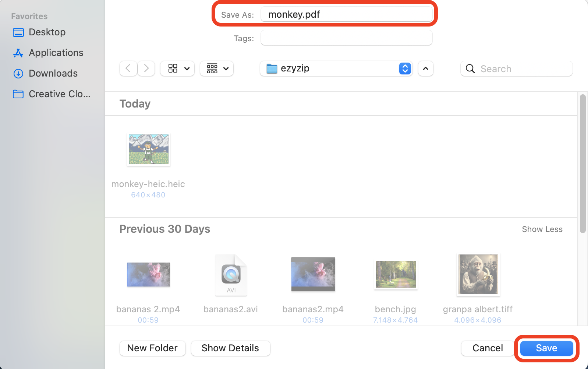Click the blue Save button
This screenshot has height=369, width=588.
tap(546, 348)
